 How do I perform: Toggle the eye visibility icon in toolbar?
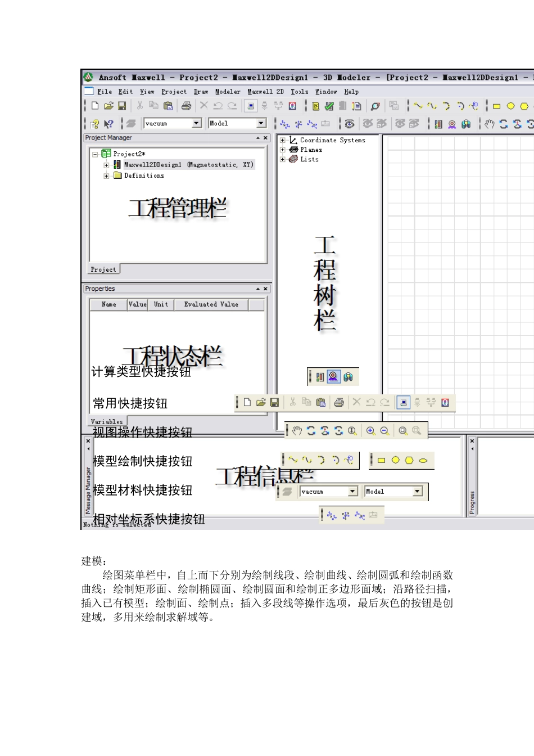coord(350,124)
